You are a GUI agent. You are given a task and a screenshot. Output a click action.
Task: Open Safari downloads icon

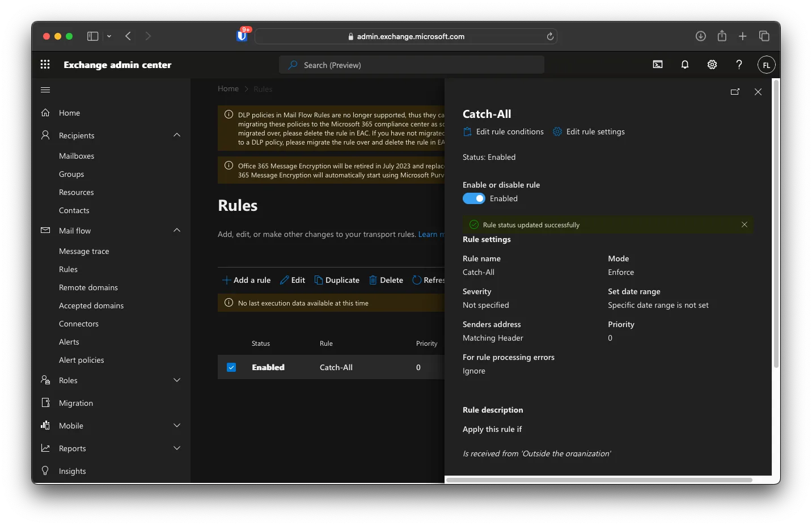click(x=701, y=36)
